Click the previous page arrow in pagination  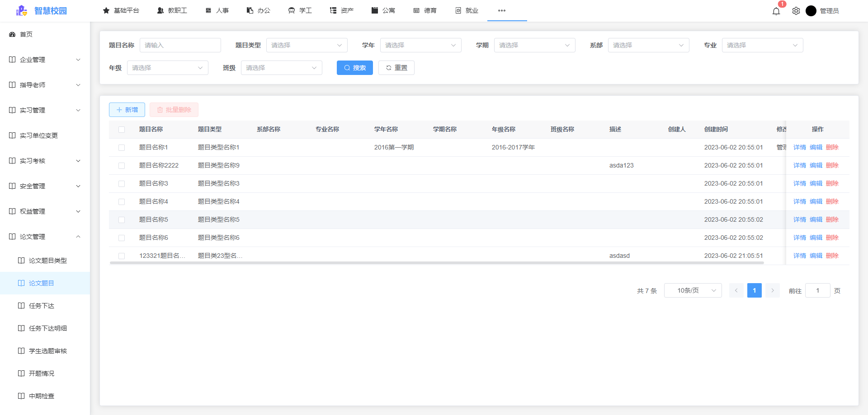[x=736, y=290]
